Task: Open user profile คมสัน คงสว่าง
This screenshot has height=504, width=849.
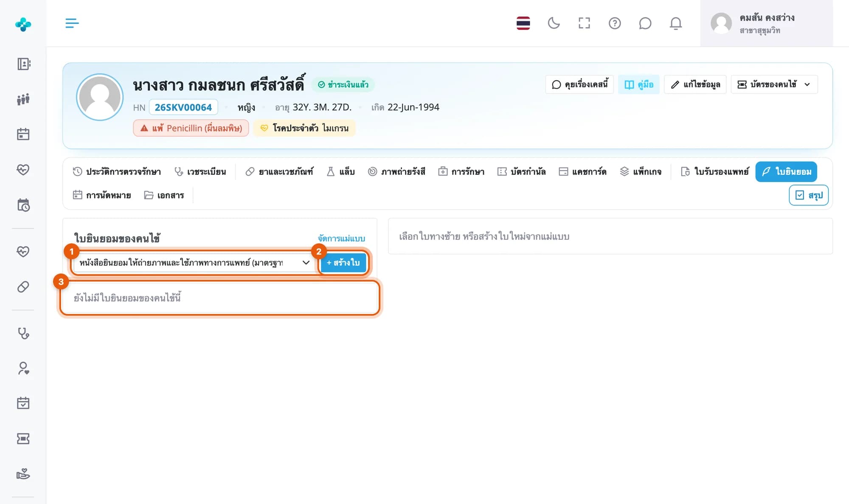Action: [x=766, y=23]
